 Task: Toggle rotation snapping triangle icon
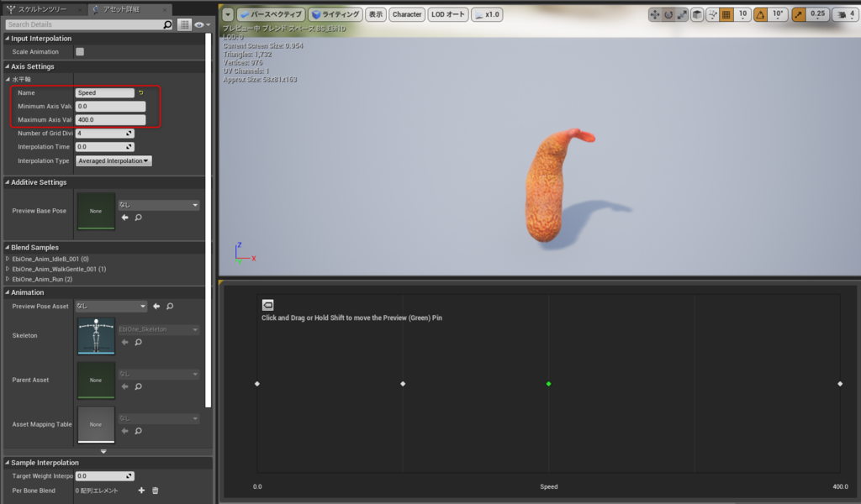pyautogui.click(x=760, y=15)
